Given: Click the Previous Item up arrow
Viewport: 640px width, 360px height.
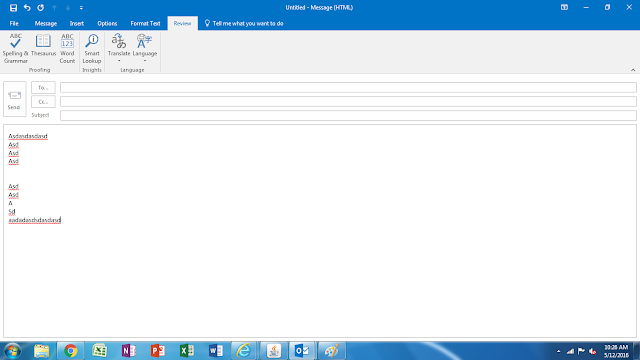Looking at the screenshot, I should (54, 8).
